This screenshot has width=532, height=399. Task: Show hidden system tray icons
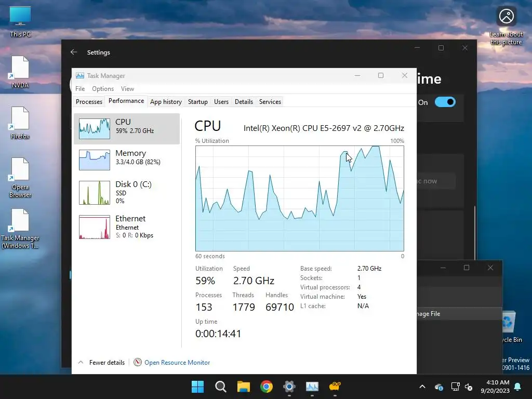(x=422, y=387)
